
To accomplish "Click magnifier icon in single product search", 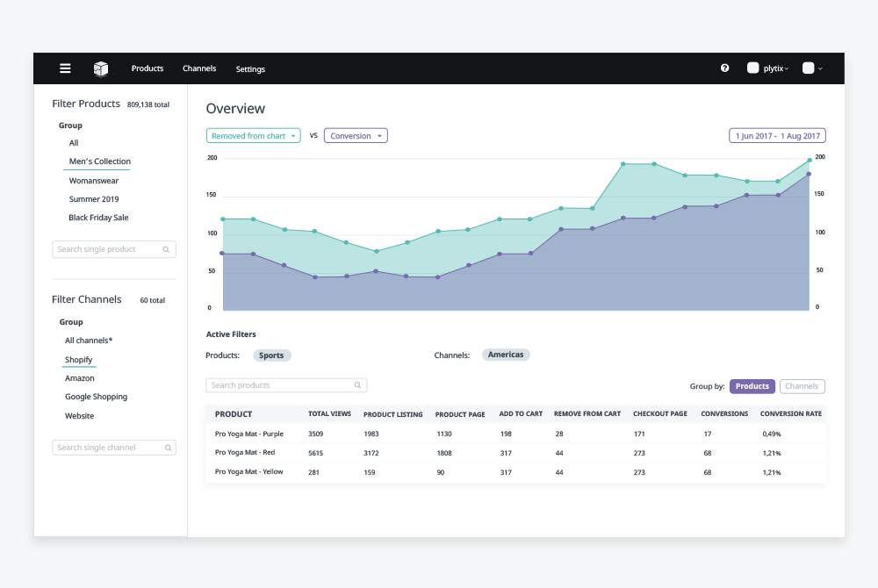I will (166, 249).
